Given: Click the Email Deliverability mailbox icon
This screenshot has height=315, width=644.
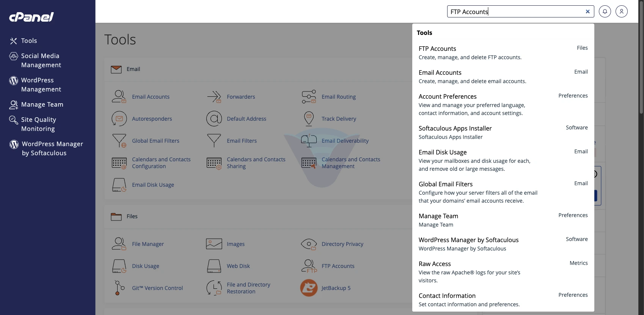Looking at the screenshot, I should (x=309, y=141).
